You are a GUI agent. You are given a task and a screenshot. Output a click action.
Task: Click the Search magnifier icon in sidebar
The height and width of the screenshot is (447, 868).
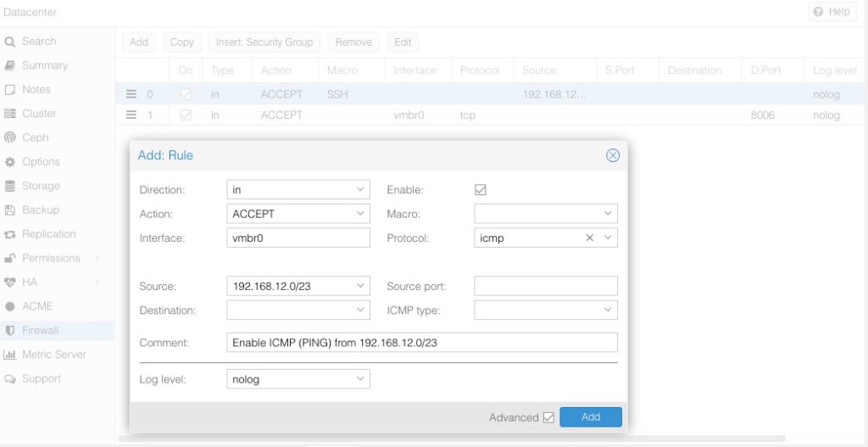tap(9, 42)
